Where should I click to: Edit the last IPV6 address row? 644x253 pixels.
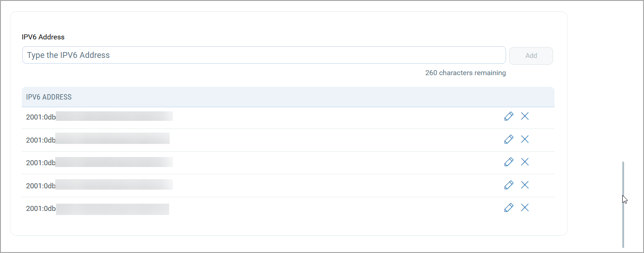509,208
